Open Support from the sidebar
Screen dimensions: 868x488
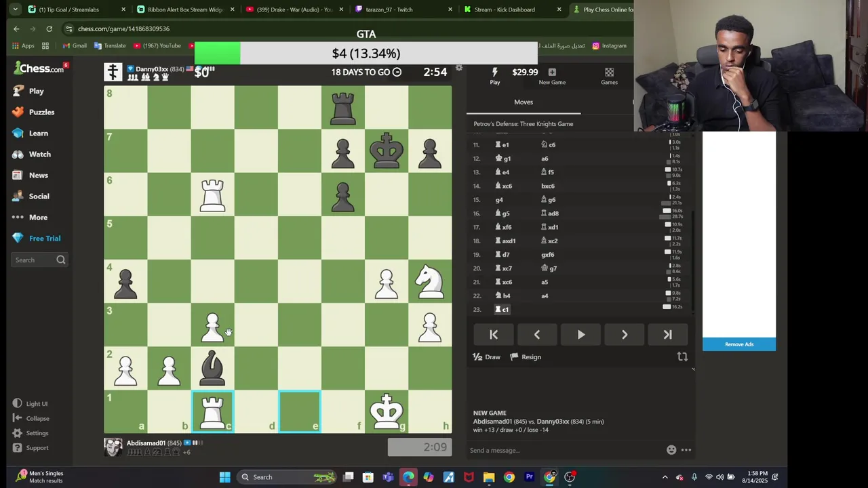[x=31, y=447]
